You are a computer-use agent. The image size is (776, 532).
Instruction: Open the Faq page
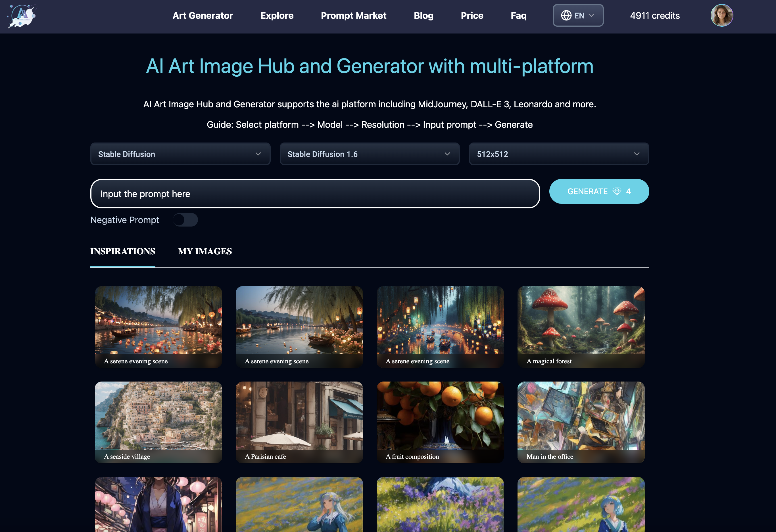pos(518,16)
